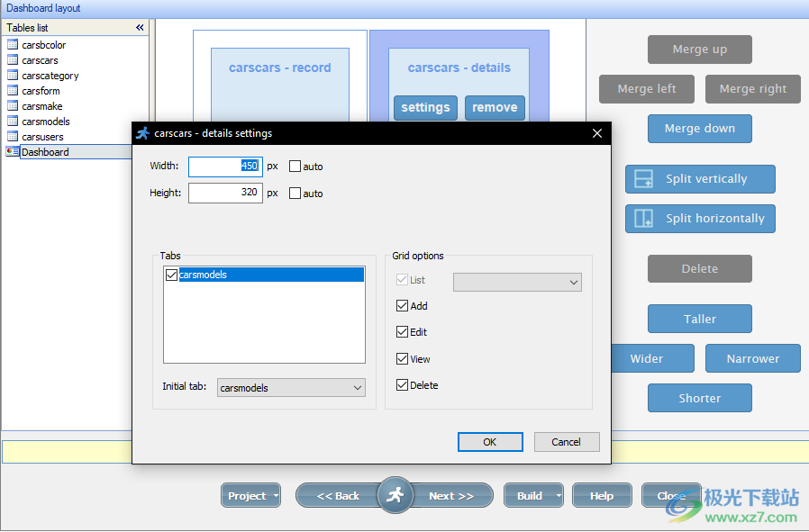Open the Build button dropdown arrow
Viewport: 809px width, 532px height.
(559, 496)
